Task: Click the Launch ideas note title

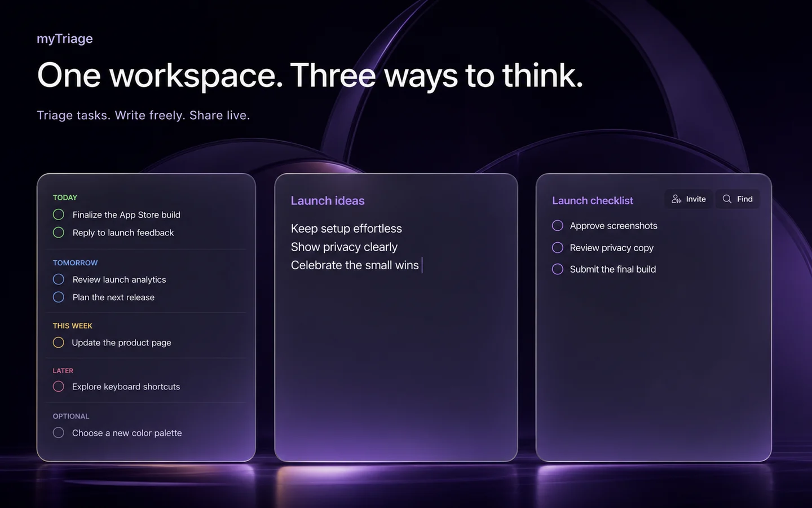Action: tap(328, 201)
